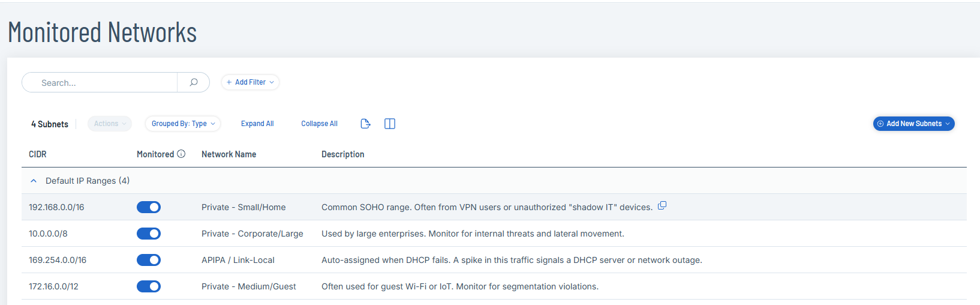The width and height of the screenshot is (980, 305).
Task: Click the Monitored info icon
Action: (181, 154)
